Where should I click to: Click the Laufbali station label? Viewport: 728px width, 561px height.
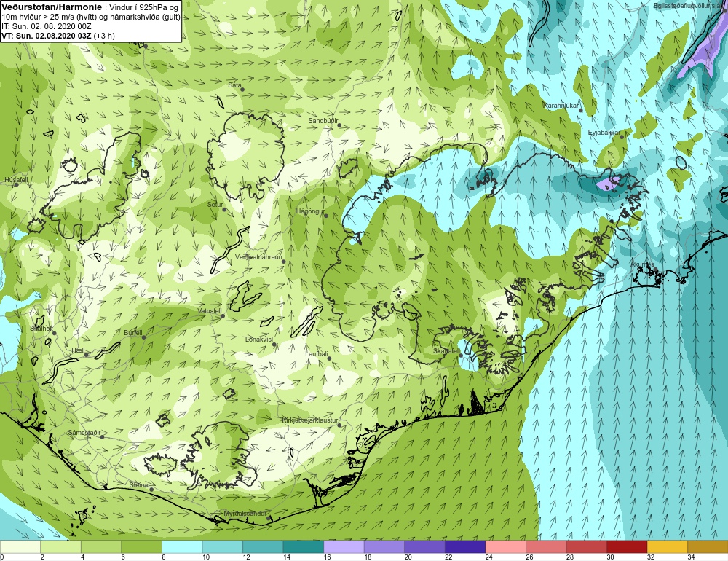point(317,354)
